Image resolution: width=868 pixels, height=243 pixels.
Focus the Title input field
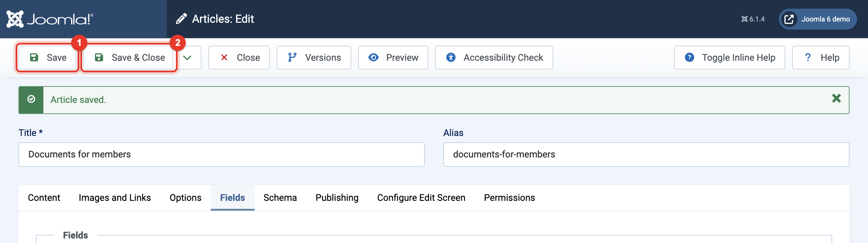pyautogui.click(x=222, y=155)
